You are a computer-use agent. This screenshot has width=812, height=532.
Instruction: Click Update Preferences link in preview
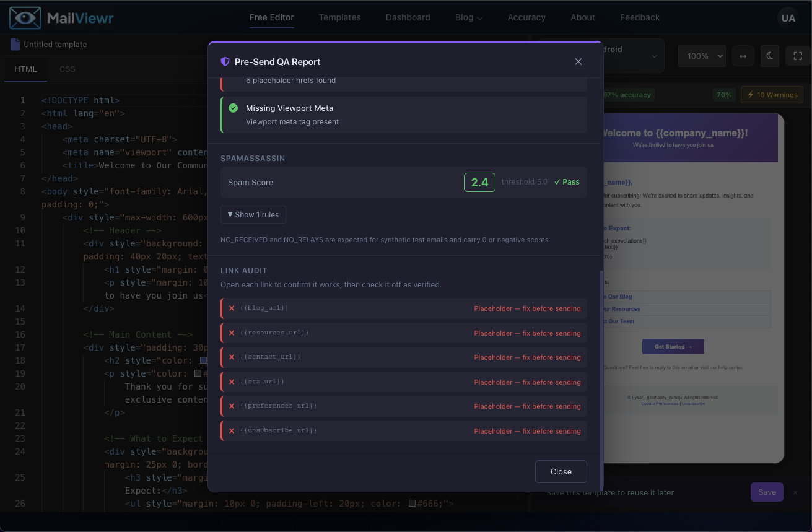pos(660,403)
